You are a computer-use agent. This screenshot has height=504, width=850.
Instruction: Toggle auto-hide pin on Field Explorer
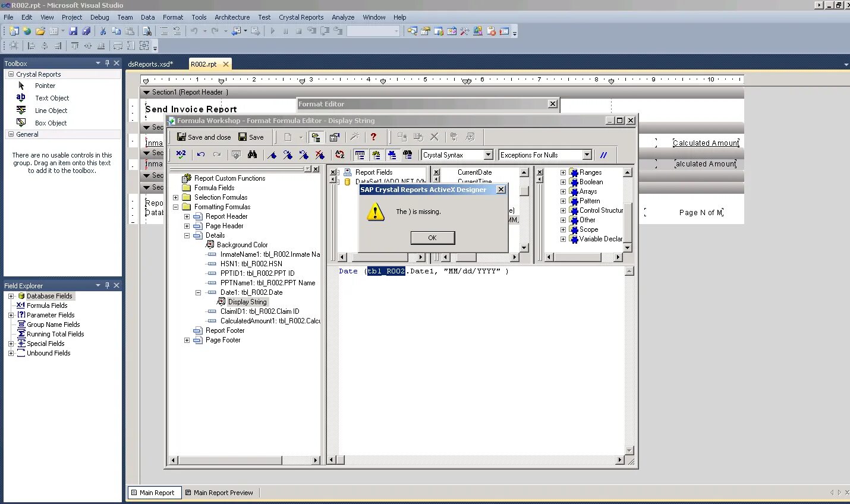[107, 285]
